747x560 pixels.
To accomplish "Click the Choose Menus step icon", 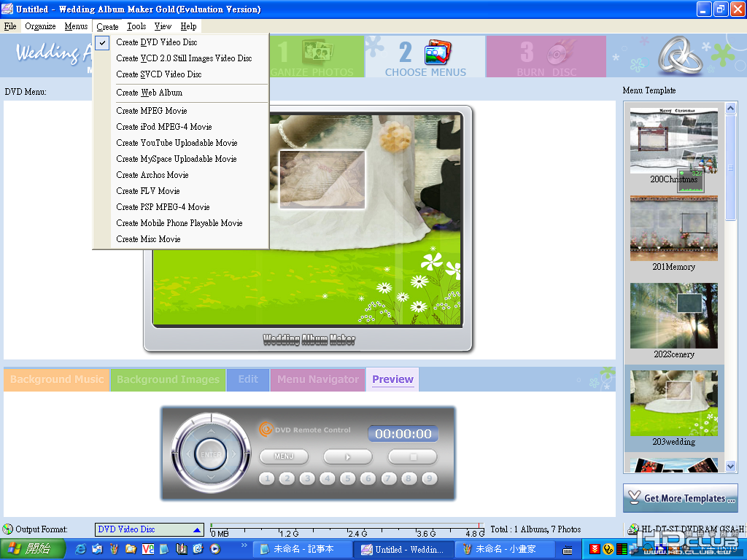I will click(438, 52).
